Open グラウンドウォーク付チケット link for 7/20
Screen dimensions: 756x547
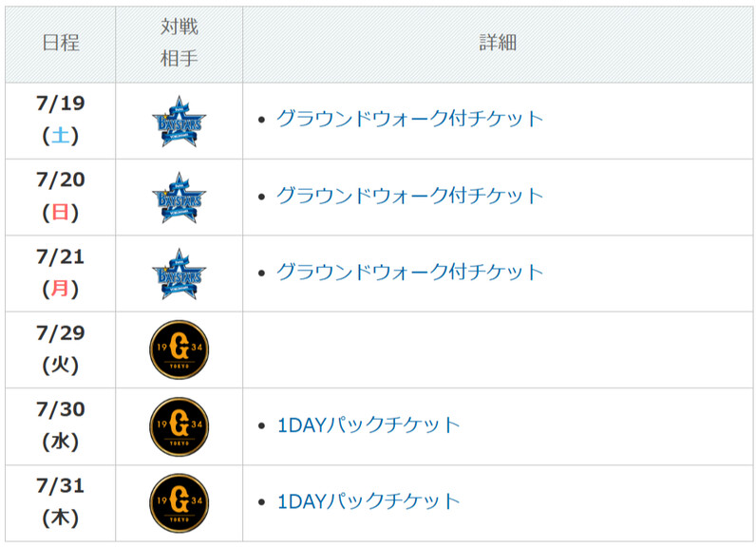pyautogui.click(x=410, y=196)
